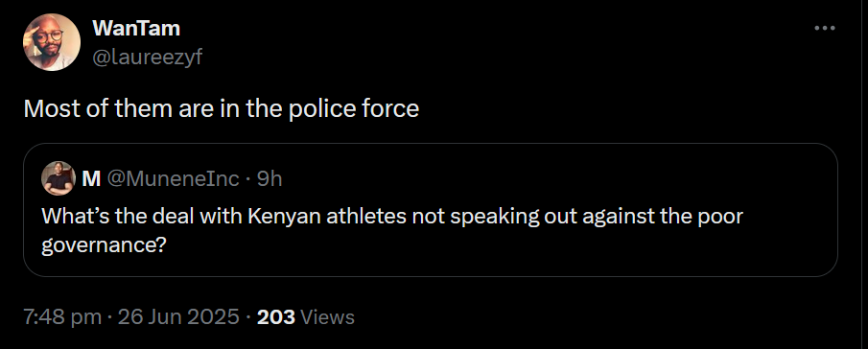Click the 7:48 pm post time
Screen dimensions: 868x349
[62, 317]
